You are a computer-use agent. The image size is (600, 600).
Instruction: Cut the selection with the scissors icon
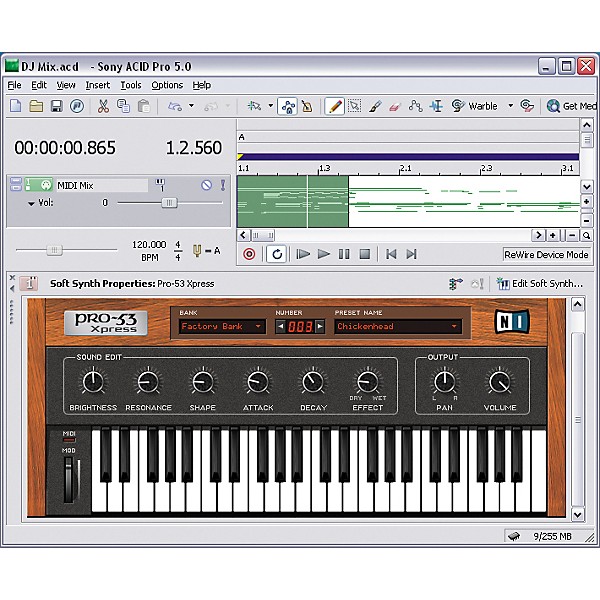pyautogui.click(x=103, y=106)
